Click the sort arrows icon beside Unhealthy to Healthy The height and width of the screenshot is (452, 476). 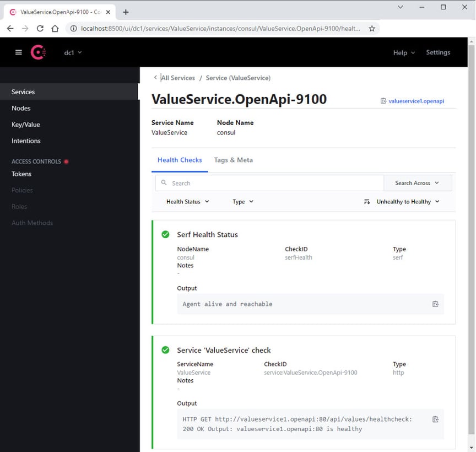367,202
